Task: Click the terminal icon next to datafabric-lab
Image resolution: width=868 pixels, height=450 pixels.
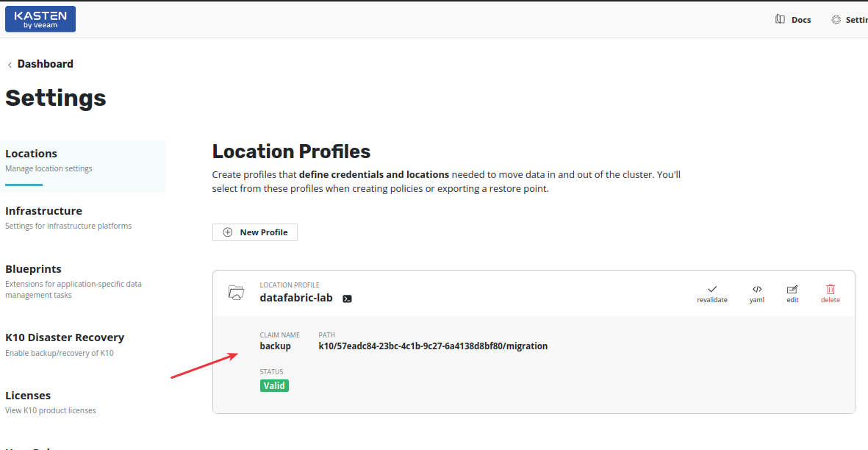Action: [x=347, y=299]
